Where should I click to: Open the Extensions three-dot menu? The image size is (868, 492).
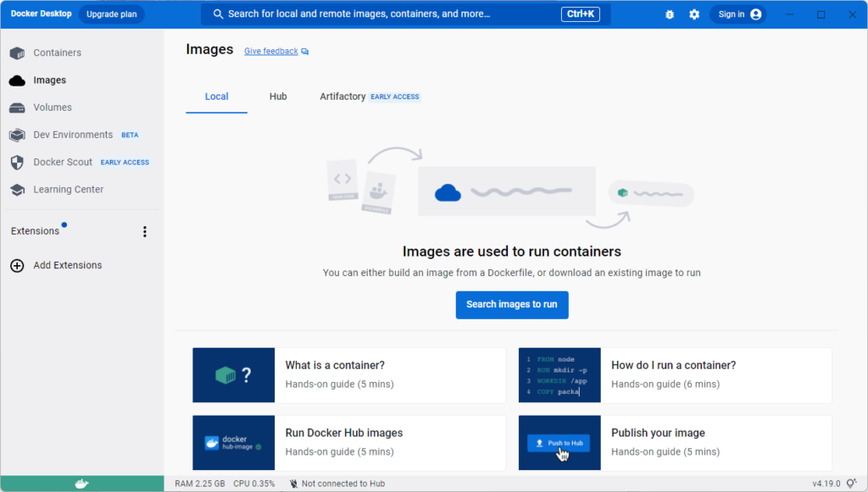144,232
